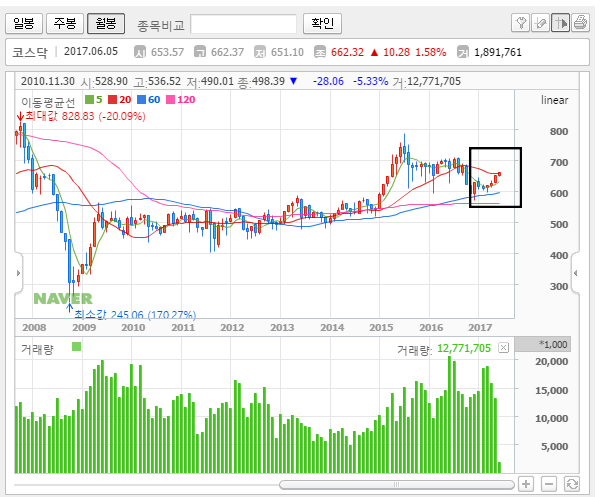Reset the chart with refresh icon
Viewport: 616px width, 497px height.
(x=572, y=484)
